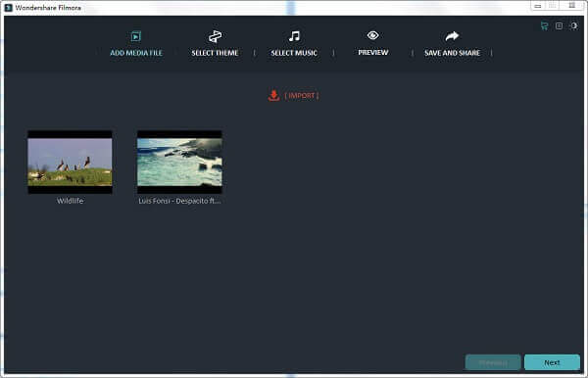Screen dimensions: 588x378
Task: Click the greyed Previous button
Action: pyautogui.click(x=493, y=362)
